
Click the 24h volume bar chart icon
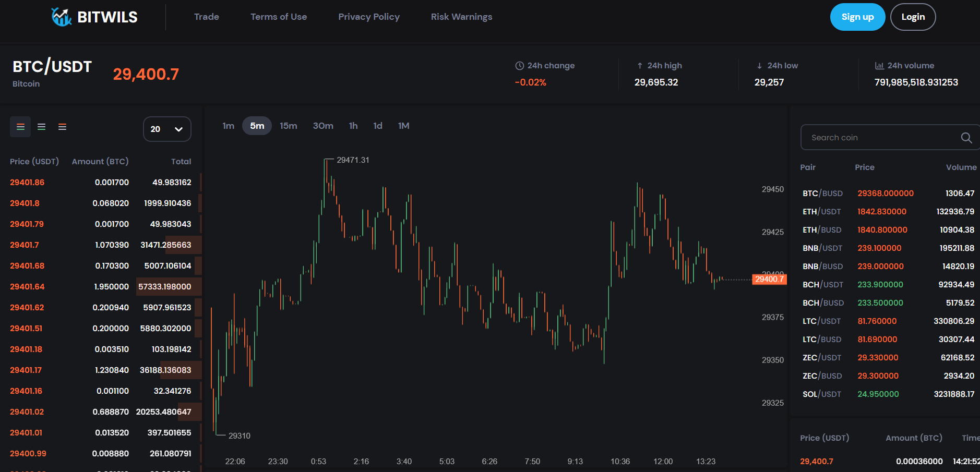pyautogui.click(x=879, y=66)
